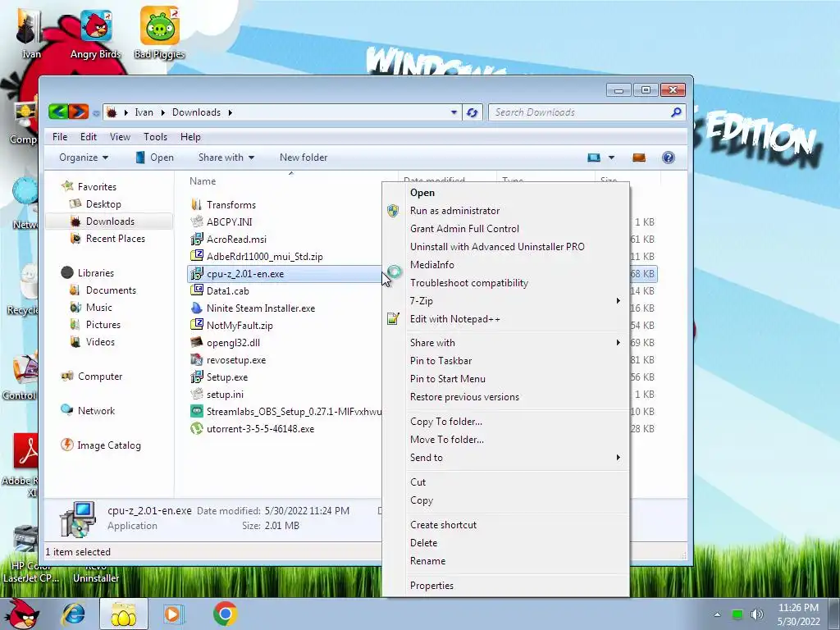Click the opengl32.dll file icon
The image size is (840, 630).
[197, 342]
